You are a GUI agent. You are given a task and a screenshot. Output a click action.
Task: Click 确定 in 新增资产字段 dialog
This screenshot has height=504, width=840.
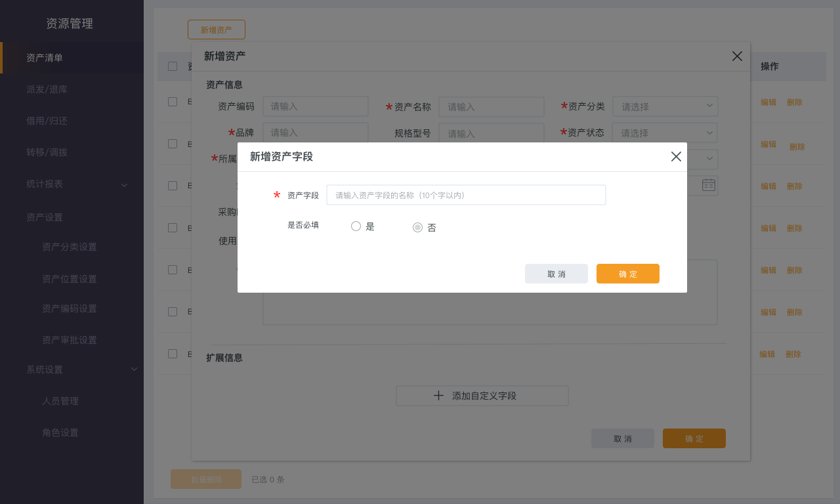(x=627, y=274)
